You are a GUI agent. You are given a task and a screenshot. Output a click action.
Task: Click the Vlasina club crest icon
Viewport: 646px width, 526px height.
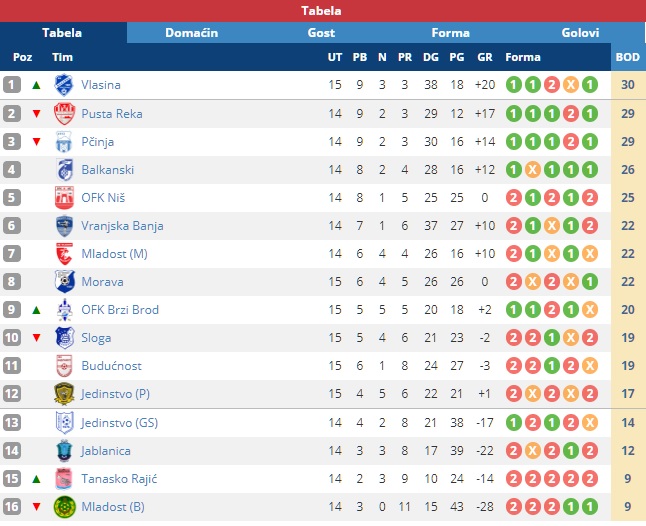[64, 85]
